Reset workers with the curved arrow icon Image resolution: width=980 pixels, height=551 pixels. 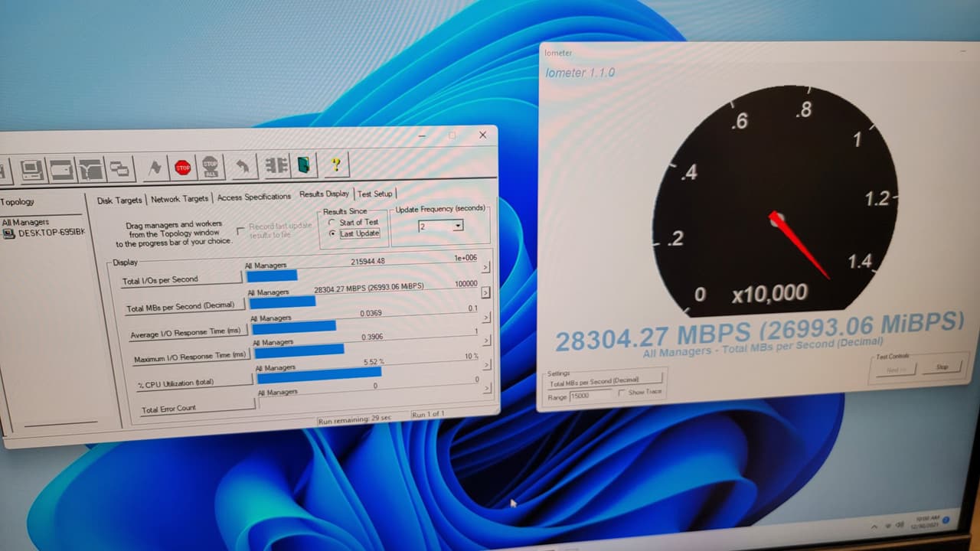tap(243, 166)
